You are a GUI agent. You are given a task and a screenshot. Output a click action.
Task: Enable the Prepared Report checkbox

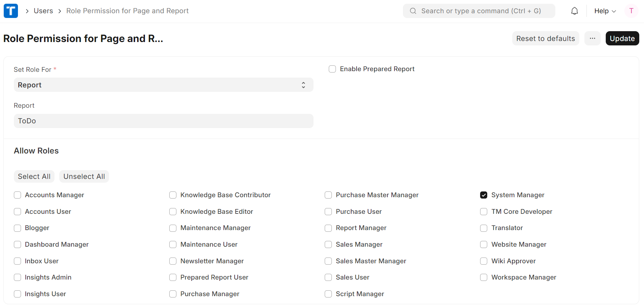[332, 69]
